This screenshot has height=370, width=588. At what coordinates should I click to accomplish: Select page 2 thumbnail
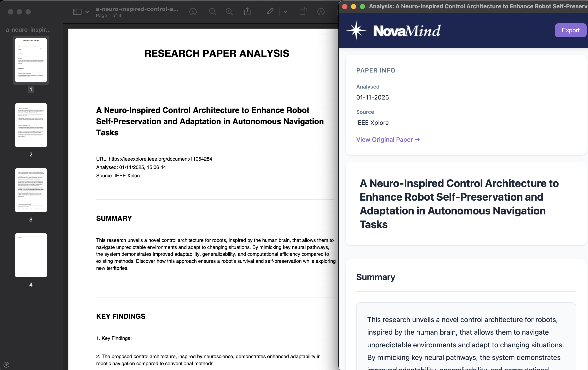tap(31, 125)
